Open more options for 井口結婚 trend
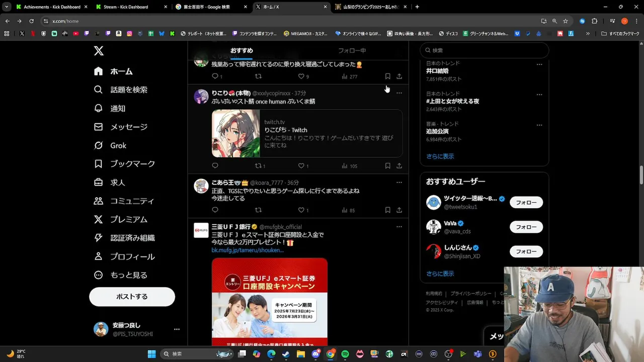Image resolution: width=644 pixels, height=362 pixels. [539, 64]
